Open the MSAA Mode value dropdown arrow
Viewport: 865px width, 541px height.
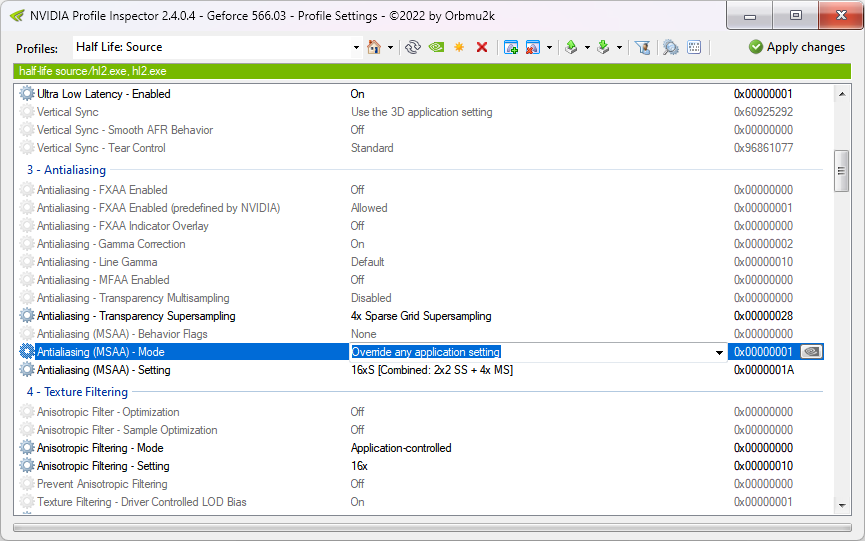tap(719, 352)
